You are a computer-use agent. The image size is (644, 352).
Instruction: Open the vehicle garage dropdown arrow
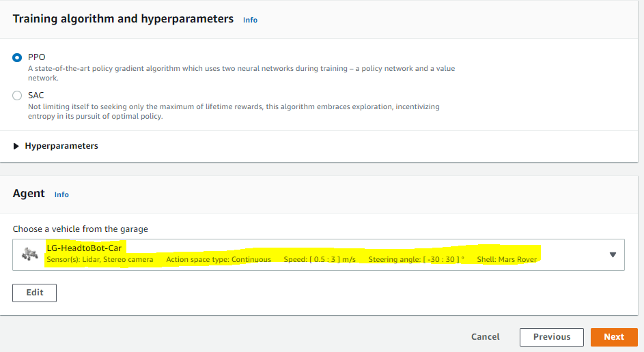[x=613, y=254]
